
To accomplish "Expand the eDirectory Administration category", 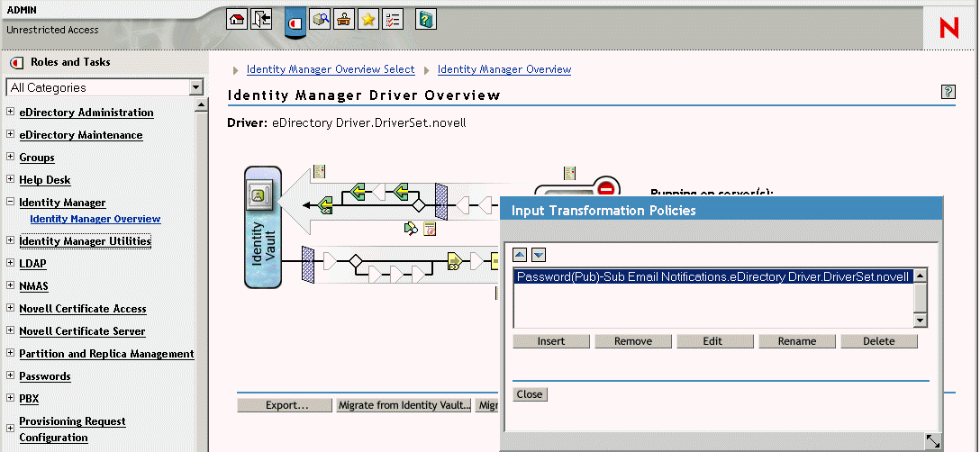I will click(x=10, y=113).
